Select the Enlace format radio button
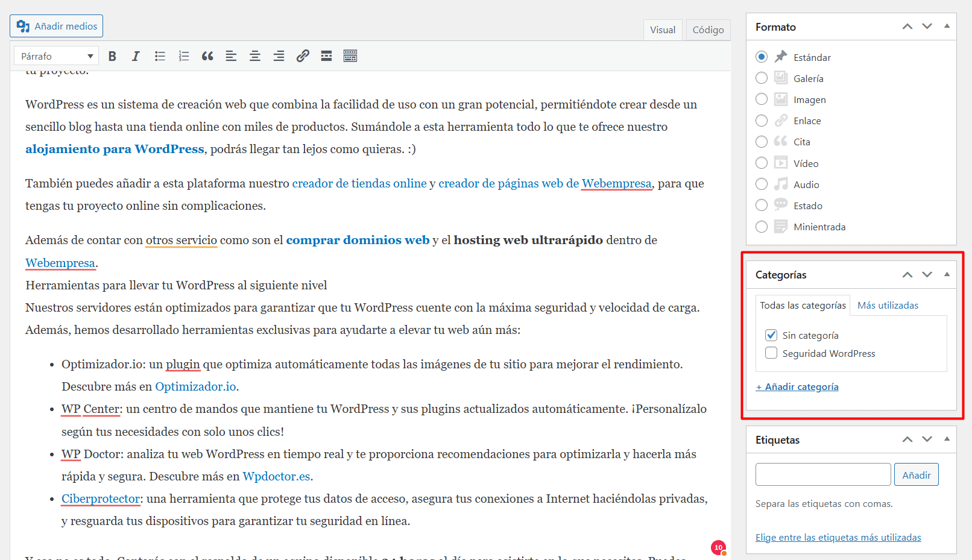972x560 pixels. pyautogui.click(x=762, y=121)
